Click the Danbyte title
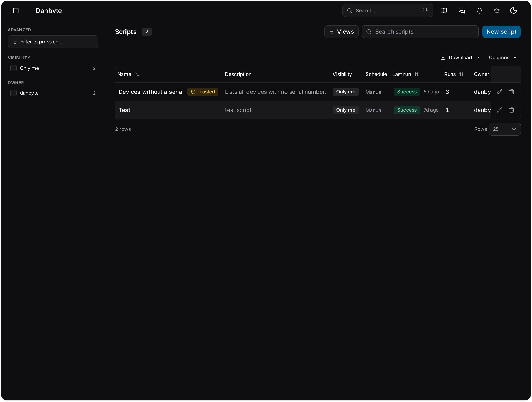Screen dimensions: 532x402 pyautogui.click(x=49, y=11)
